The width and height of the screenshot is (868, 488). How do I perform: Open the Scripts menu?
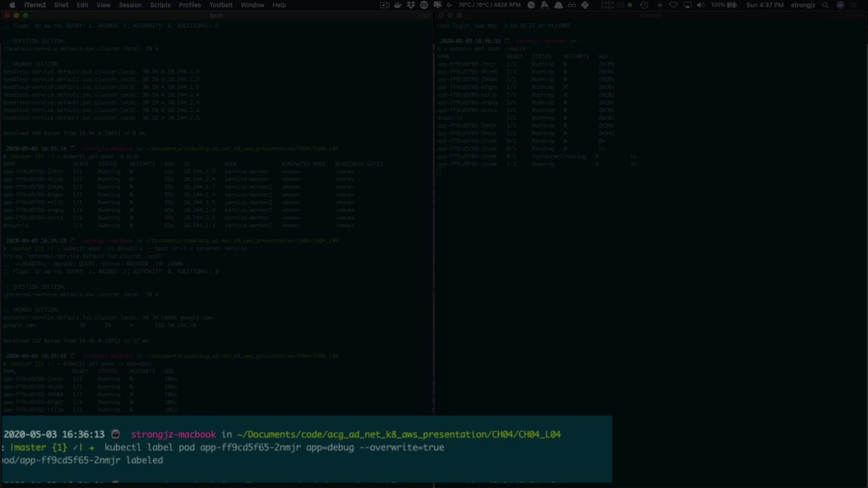coord(160,5)
